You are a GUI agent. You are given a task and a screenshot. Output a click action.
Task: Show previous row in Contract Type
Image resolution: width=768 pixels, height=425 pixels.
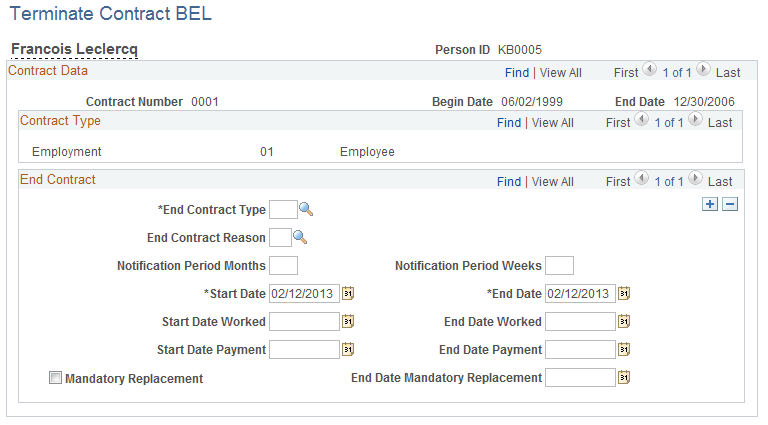click(x=642, y=119)
